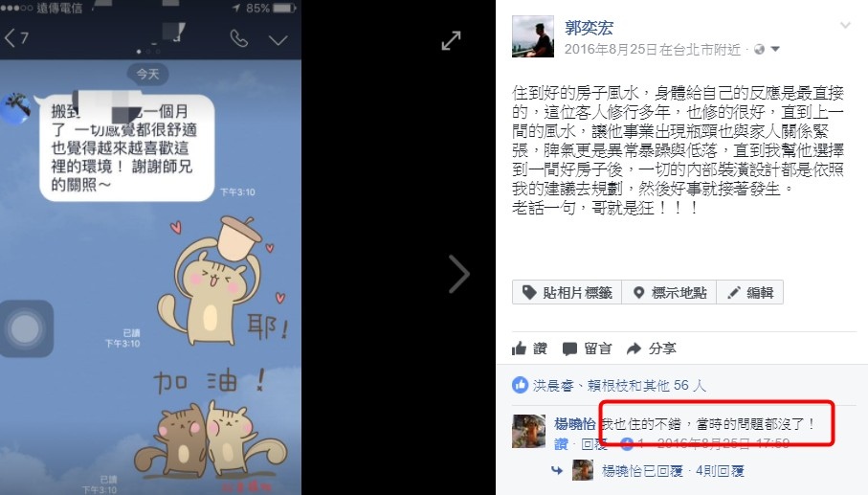Open 郭奕宏 profile name link
The width and height of the screenshot is (868, 495).
(589, 27)
